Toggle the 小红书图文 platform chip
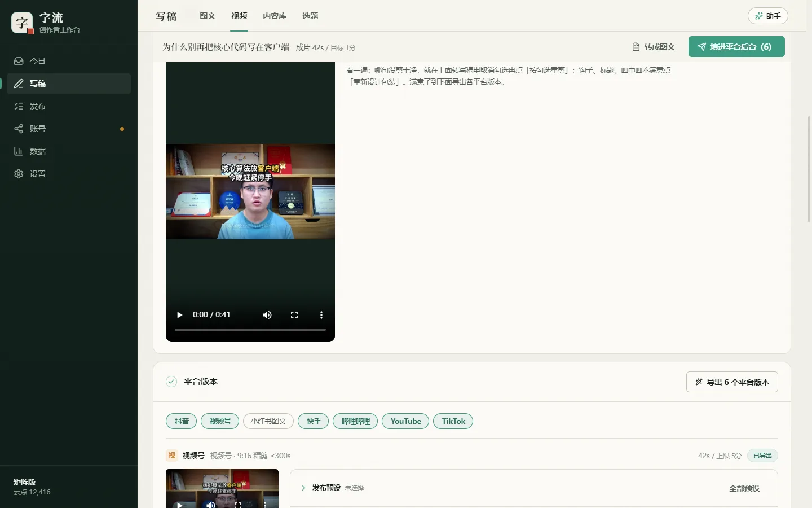Image resolution: width=812 pixels, height=508 pixels. coord(268,421)
